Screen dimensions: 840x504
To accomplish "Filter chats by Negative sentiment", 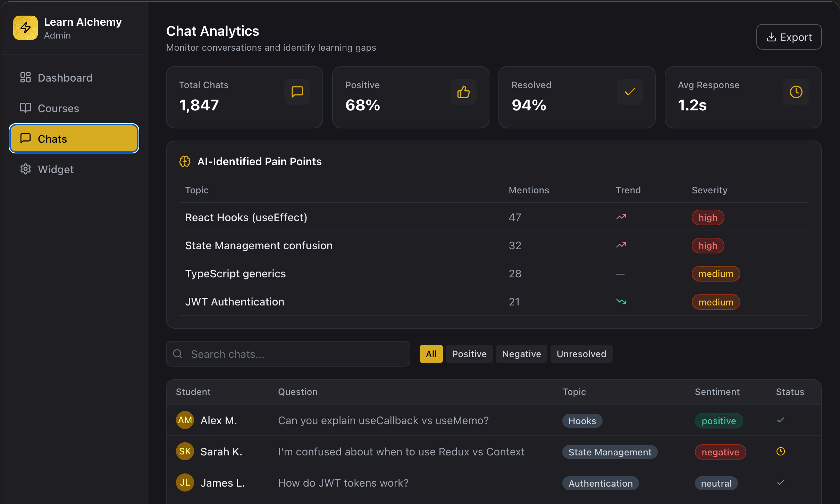I will (521, 354).
